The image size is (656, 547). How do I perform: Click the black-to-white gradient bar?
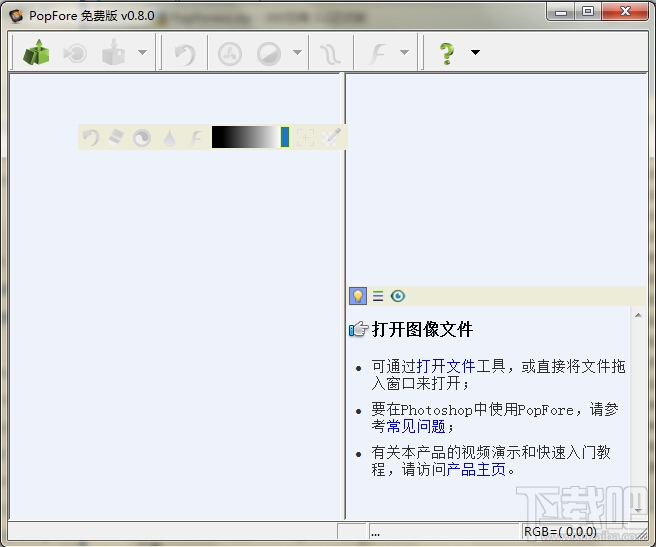click(245, 137)
